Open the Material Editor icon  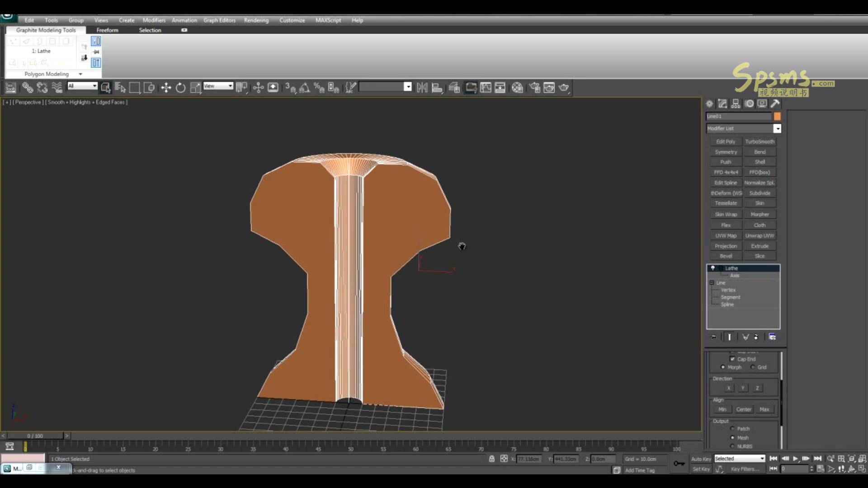[x=517, y=87]
